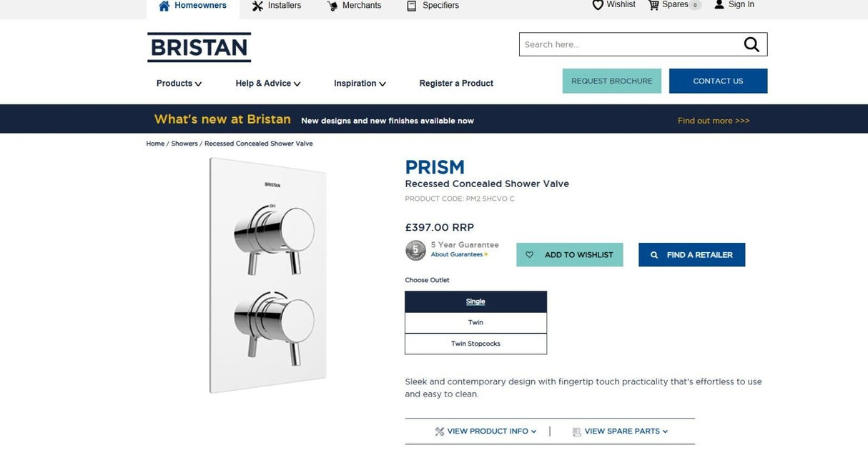Click the Merchants trolley icon
The image size is (868, 465).
coord(332,6)
